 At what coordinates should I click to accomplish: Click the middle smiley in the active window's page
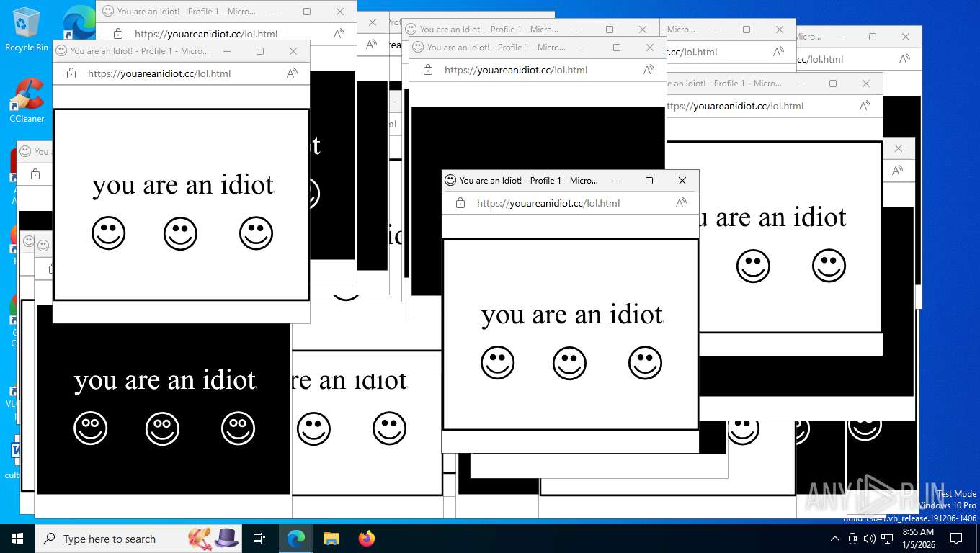click(569, 362)
